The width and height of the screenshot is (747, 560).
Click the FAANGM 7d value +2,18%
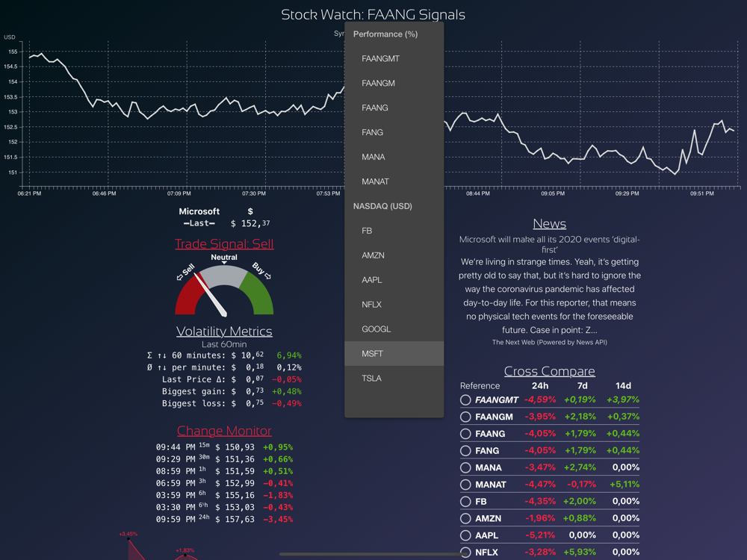coord(580,417)
